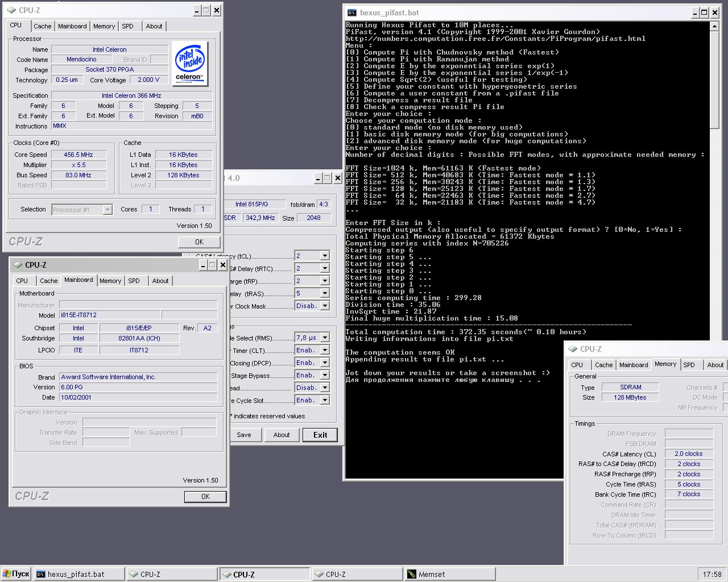The height and width of the screenshot is (582, 728).
Task: Click the Name field Intel Celeron
Action: (110, 49)
